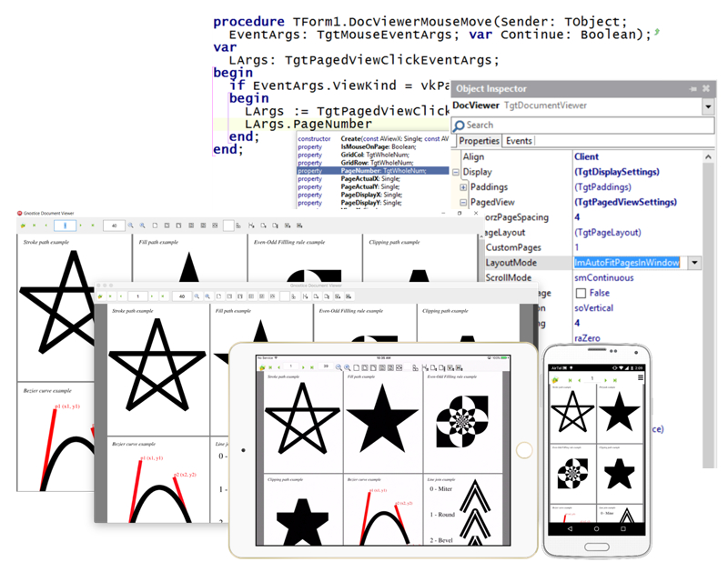Tap the Android recent-apps navigation button
The width and height of the screenshot is (728, 582).
click(623, 528)
